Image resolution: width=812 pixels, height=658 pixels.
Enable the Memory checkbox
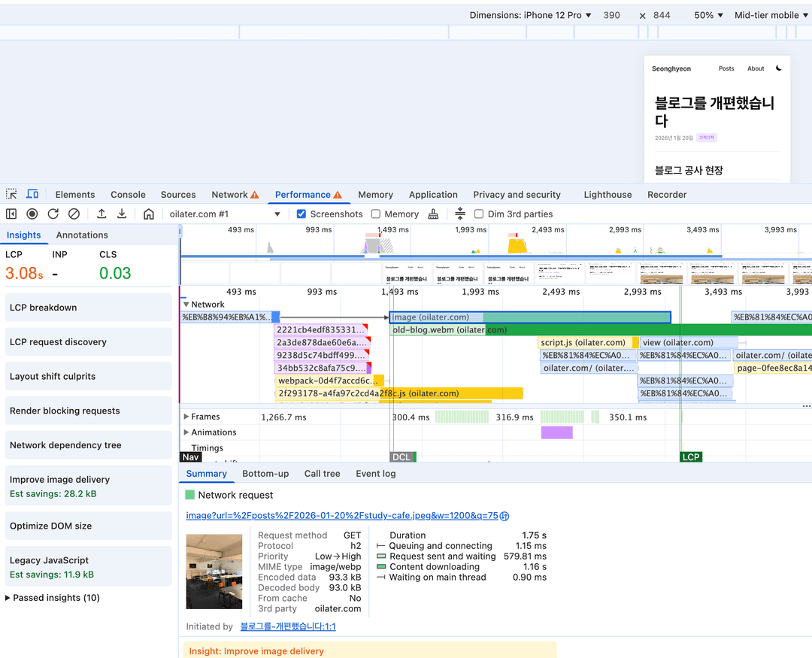(376, 214)
